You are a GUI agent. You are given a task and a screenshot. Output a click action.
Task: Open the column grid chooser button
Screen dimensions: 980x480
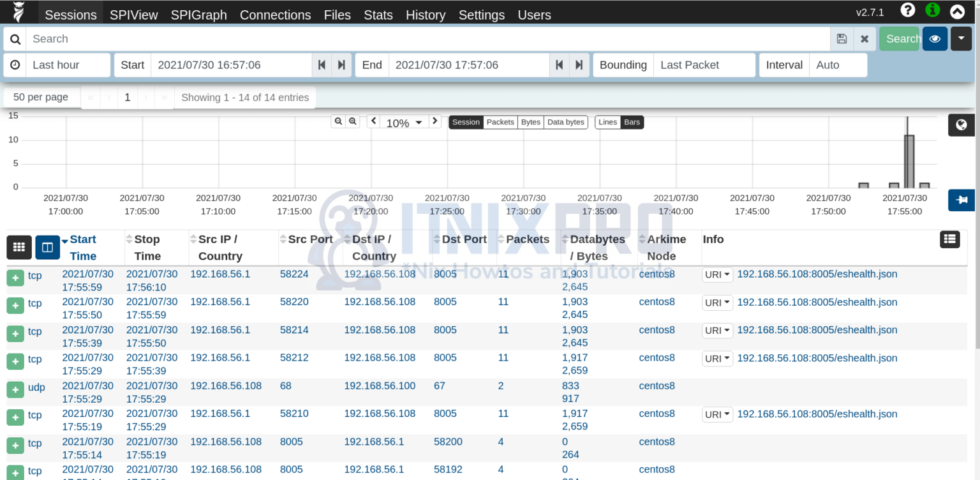[x=19, y=247]
